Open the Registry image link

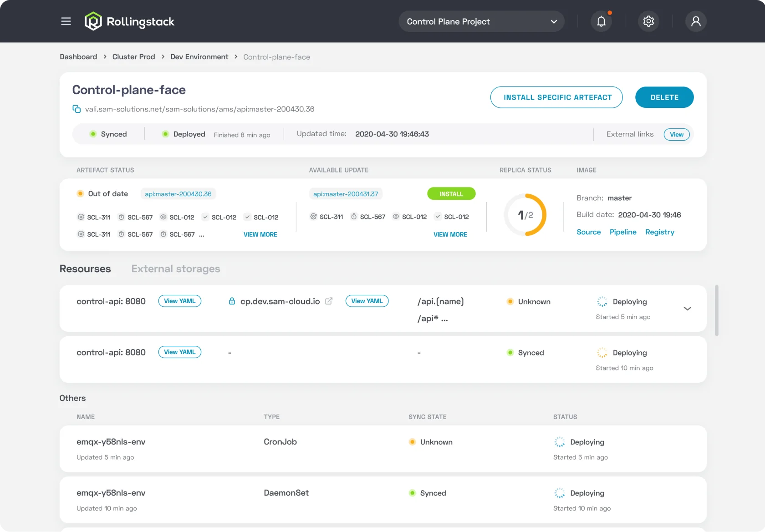660,232
